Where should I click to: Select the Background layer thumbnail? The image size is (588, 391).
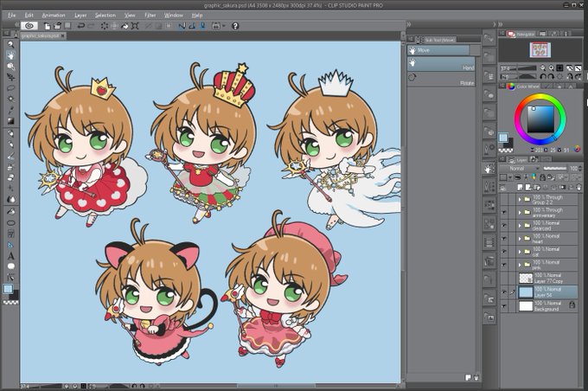[x=526, y=306]
